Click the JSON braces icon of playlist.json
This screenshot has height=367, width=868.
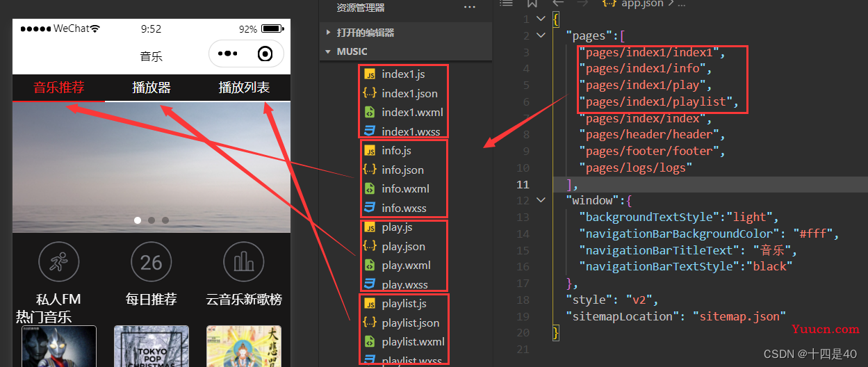tap(370, 323)
